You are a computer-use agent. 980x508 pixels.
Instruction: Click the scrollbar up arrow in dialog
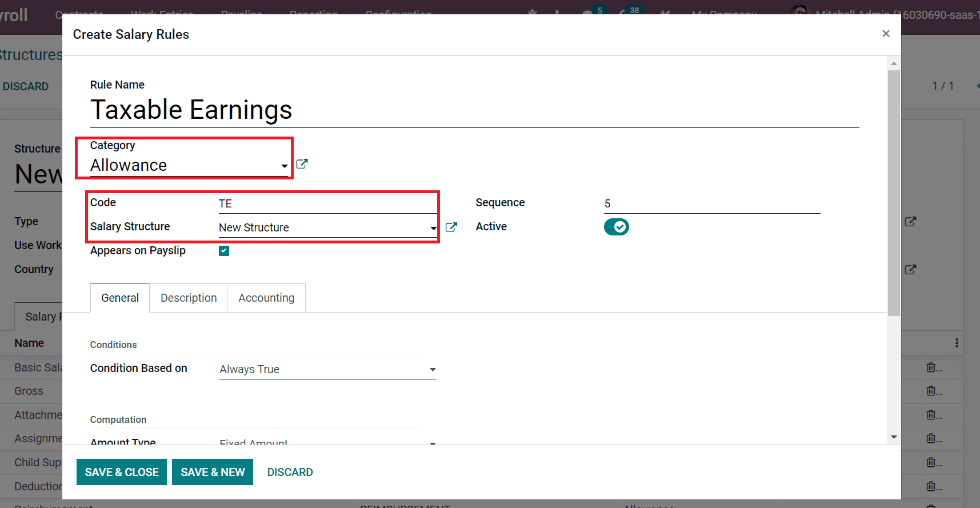pyautogui.click(x=894, y=63)
